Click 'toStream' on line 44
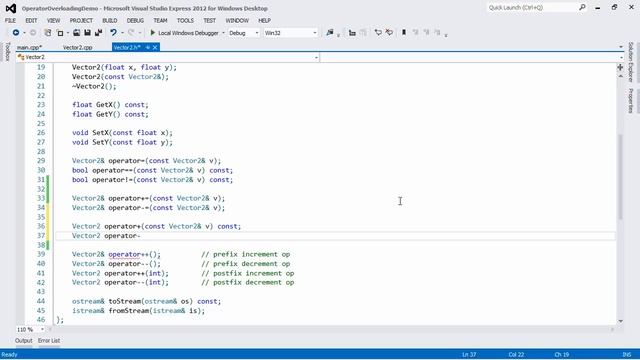 coord(124,301)
